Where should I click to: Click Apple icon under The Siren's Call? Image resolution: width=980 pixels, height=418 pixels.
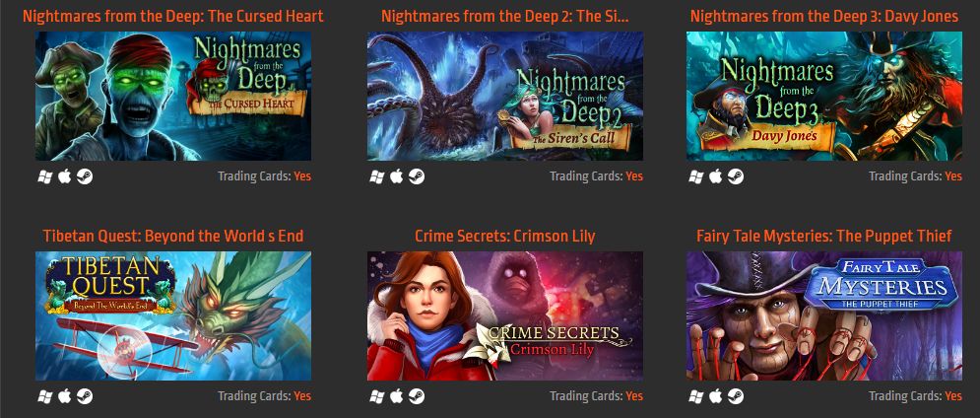pos(396,176)
